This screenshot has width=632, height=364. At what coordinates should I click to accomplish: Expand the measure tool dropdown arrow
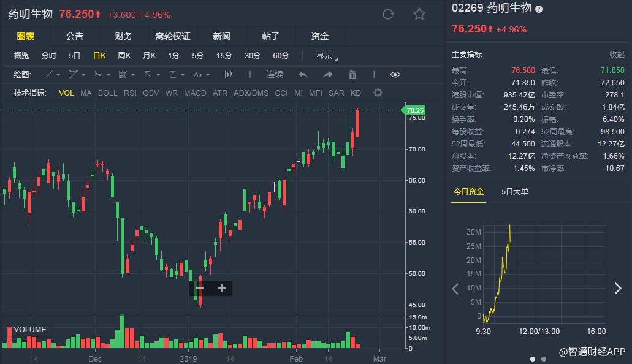(183, 75)
